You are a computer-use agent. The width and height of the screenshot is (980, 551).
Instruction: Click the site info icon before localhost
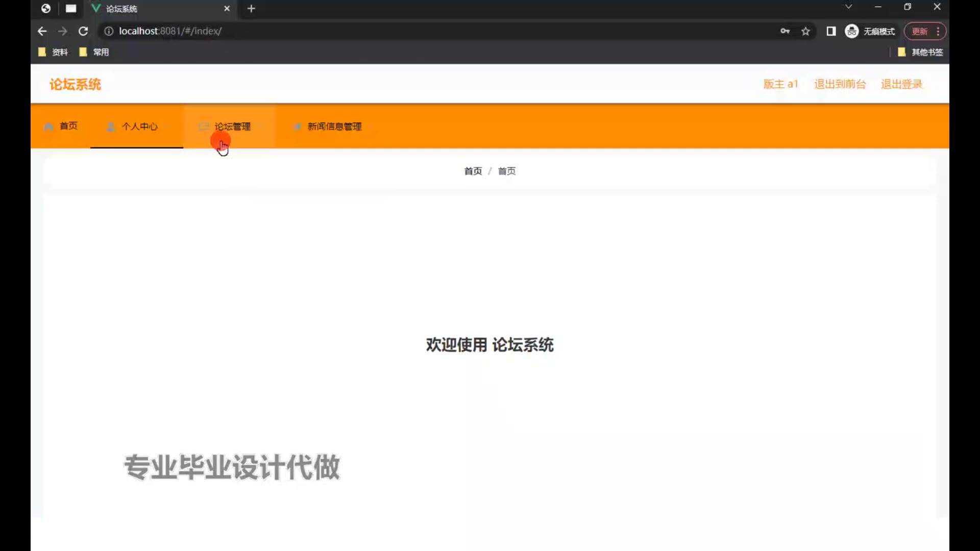click(109, 31)
